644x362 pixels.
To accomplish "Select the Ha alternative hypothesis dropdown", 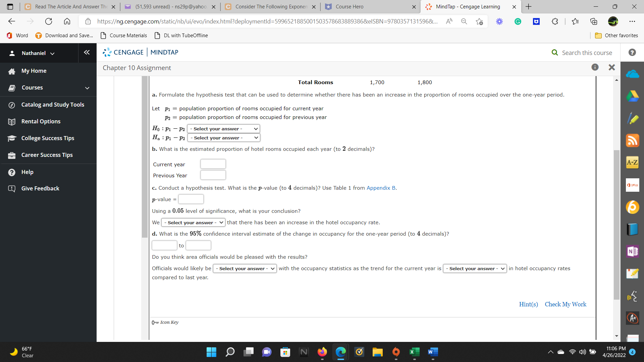I will pos(223,138).
